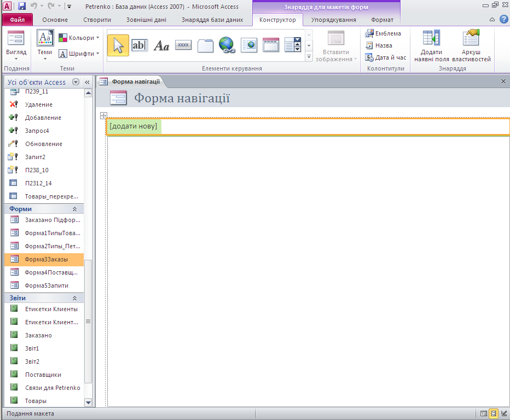The image size is (510, 420).
Task: Switch to Design View in status bar
Action: [x=503, y=413]
